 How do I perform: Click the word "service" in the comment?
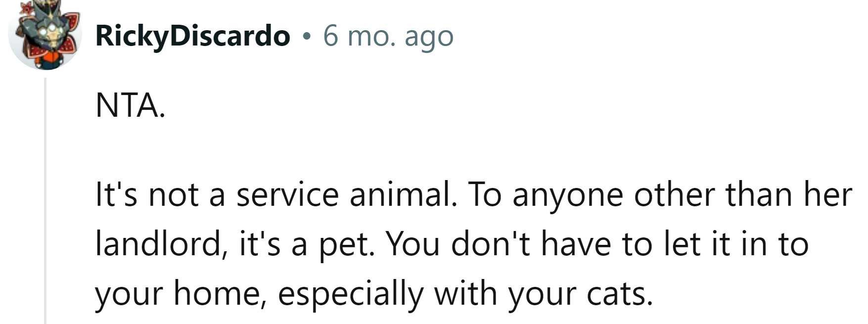coord(287,194)
